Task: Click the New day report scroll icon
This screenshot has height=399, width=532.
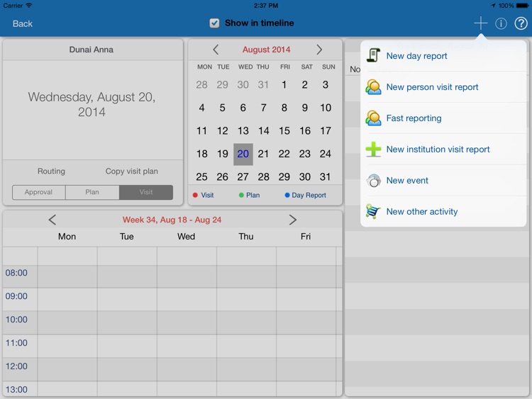Action: coord(373,55)
